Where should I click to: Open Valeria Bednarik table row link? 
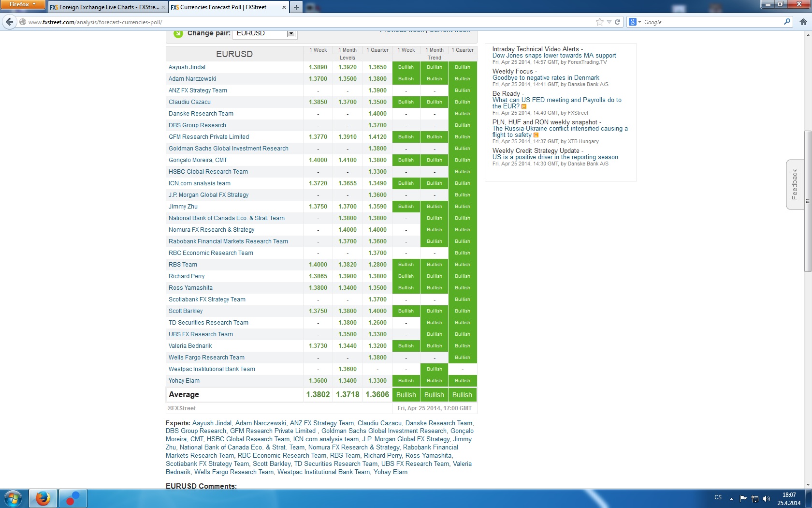[x=190, y=346]
